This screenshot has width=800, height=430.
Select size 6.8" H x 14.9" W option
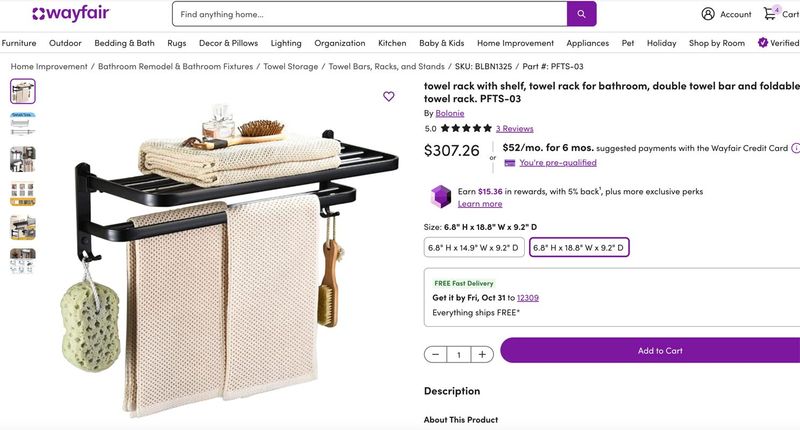coord(473,247)
